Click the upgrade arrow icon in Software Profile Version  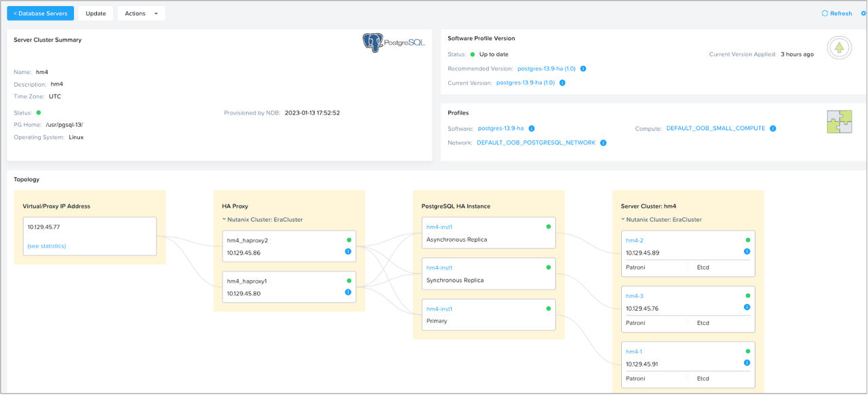pyautogui.click(x=839, y=48)
